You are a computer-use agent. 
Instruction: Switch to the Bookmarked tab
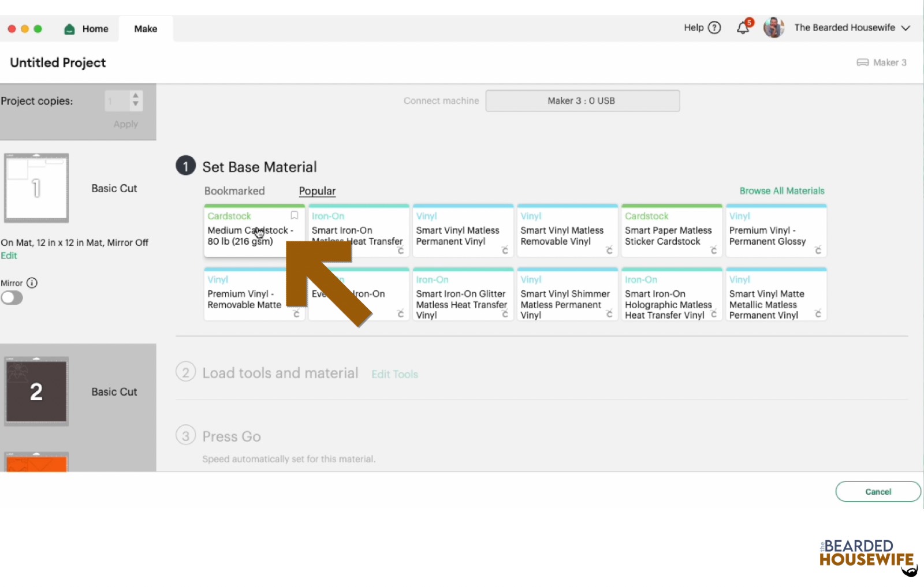(234, 190)
